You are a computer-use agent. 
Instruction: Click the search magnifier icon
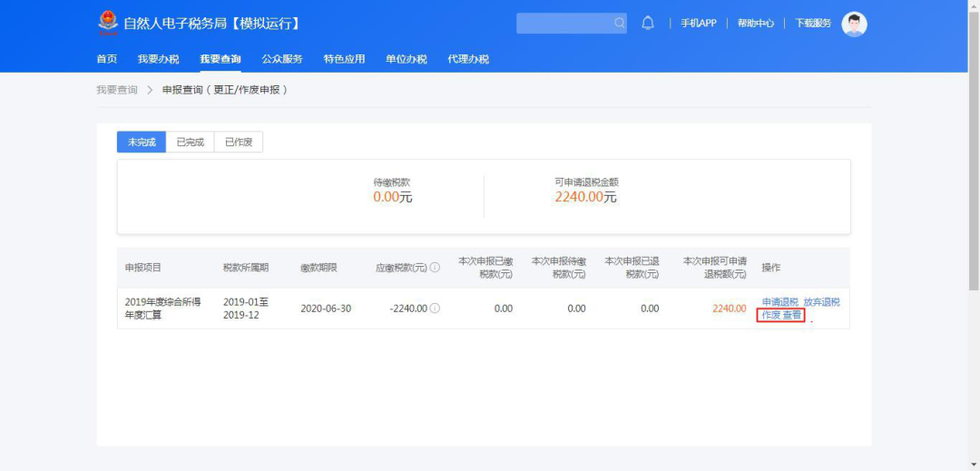coord(619,24)
